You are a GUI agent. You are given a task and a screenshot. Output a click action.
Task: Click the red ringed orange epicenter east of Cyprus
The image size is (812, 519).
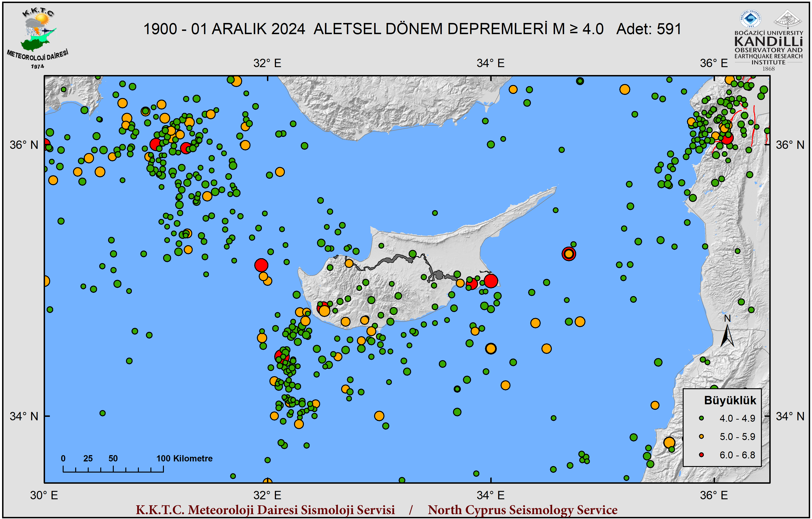(568, 254)
